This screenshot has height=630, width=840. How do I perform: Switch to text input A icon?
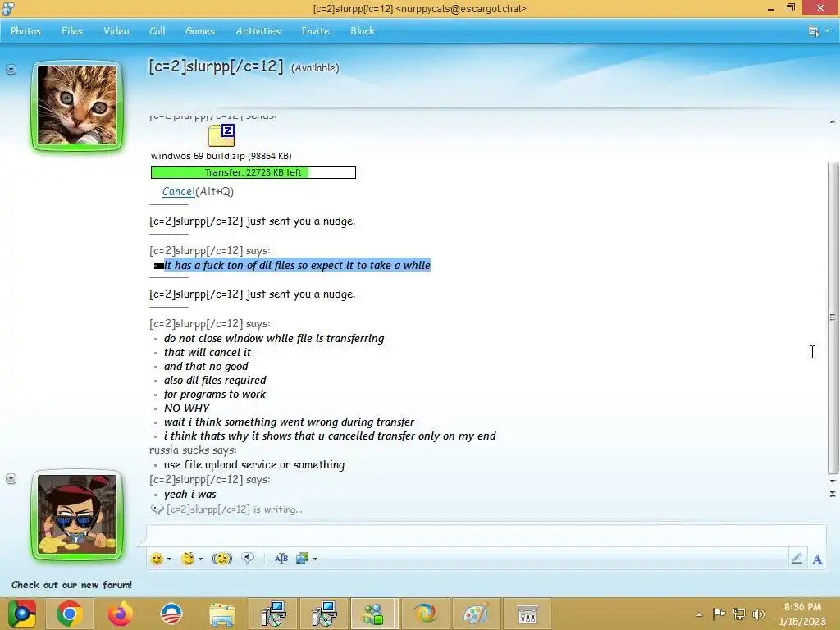[x=817, y=559]
